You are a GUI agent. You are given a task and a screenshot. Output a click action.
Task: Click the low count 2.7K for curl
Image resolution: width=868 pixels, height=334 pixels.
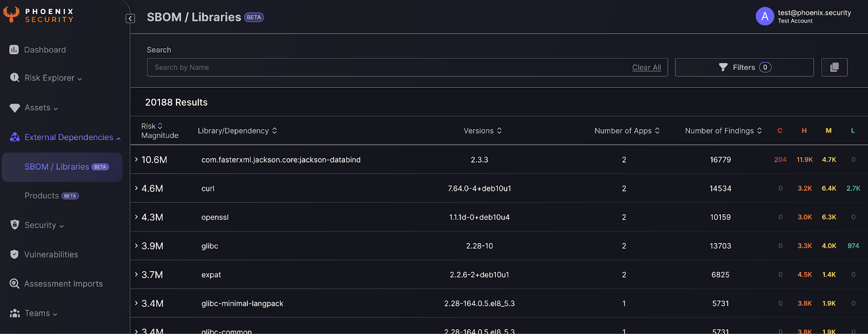(x=853, y=189)
